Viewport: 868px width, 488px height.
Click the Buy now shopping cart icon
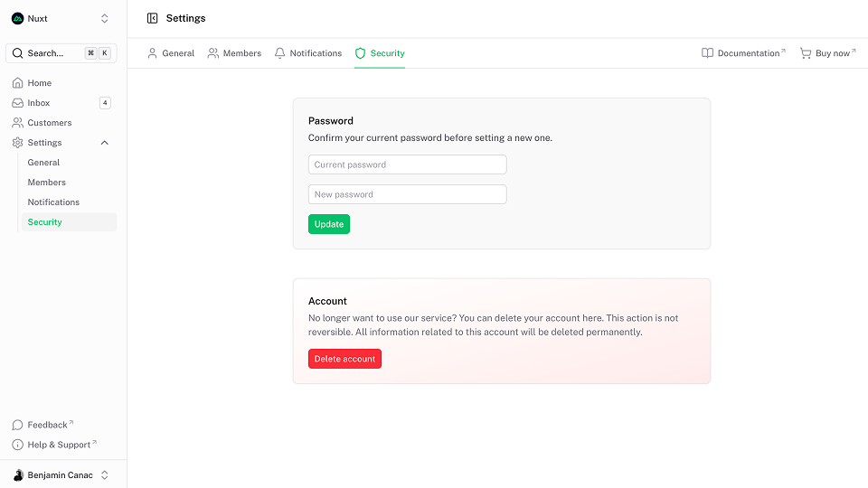click(x=806, y=53)
